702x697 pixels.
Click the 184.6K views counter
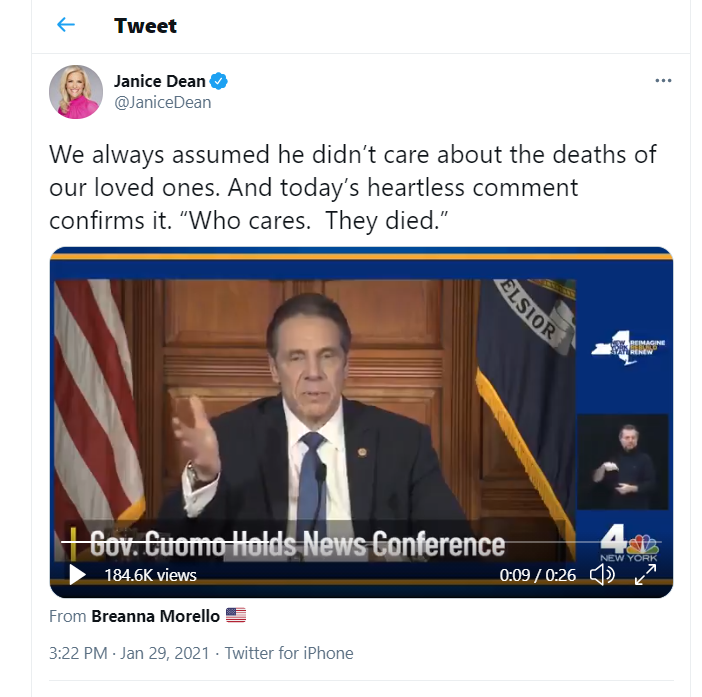(x=150, y=575)
